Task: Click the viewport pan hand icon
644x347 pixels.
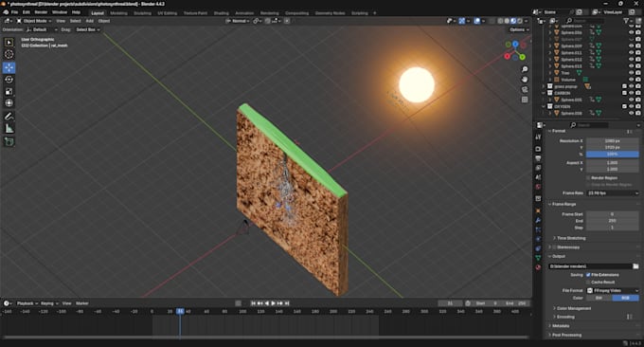Action: [x=525, y=80]
